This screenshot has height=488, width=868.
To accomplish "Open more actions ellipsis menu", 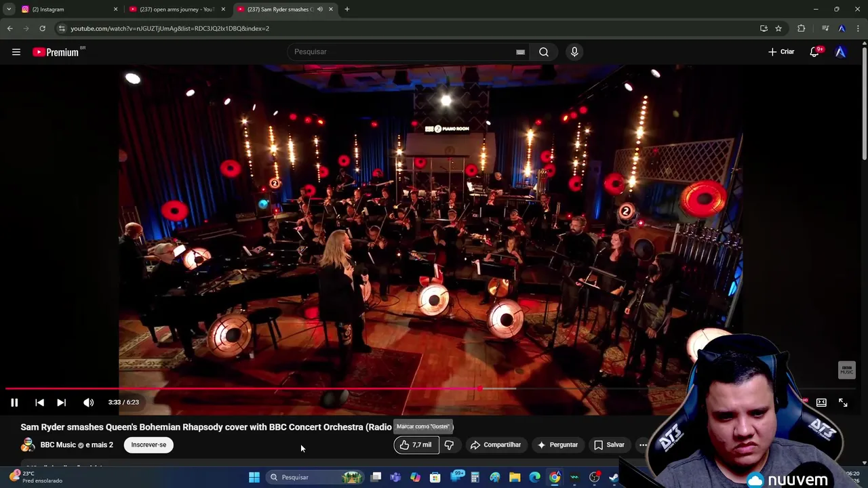I will tap(643, 445).
